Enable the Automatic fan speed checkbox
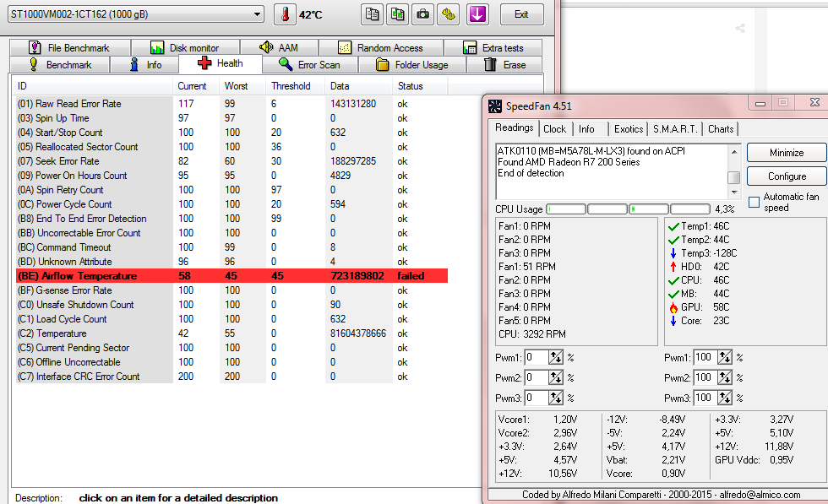The height and width of the screenshot is (504, 828). coord(754,202)
